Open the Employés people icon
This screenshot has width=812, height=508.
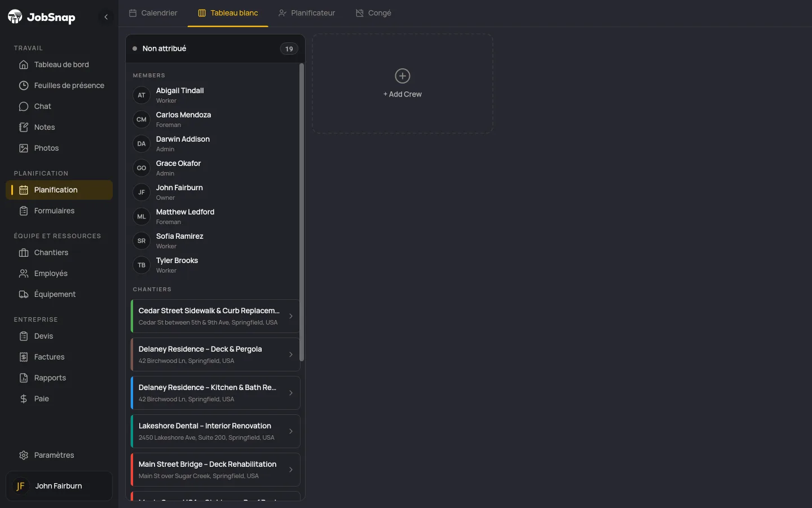pos(24,274)
